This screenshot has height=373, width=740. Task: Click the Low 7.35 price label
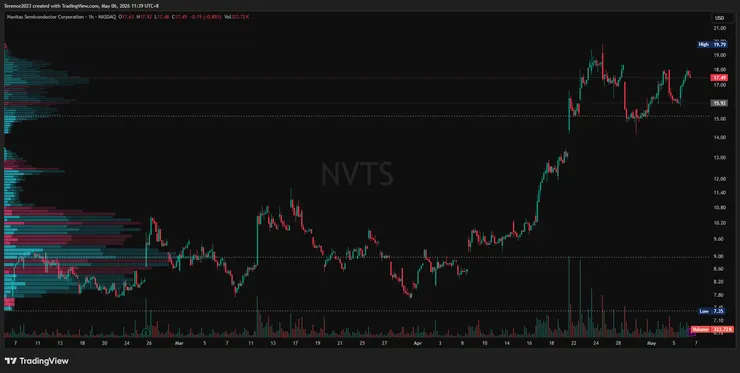click(x=713, y=311)
